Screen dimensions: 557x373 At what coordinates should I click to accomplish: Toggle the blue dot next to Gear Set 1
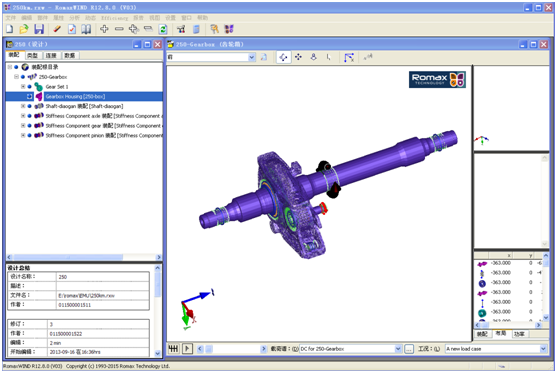click(x=30, y=87)
